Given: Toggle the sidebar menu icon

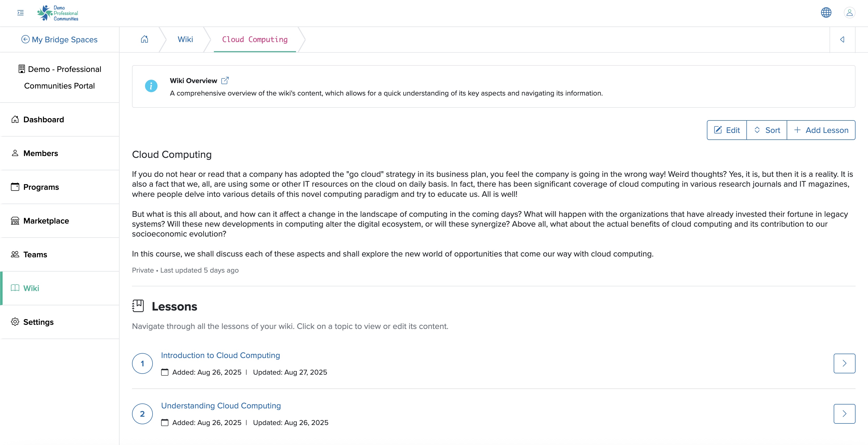Looking at the screenshot, I should [x=21, y=13].
